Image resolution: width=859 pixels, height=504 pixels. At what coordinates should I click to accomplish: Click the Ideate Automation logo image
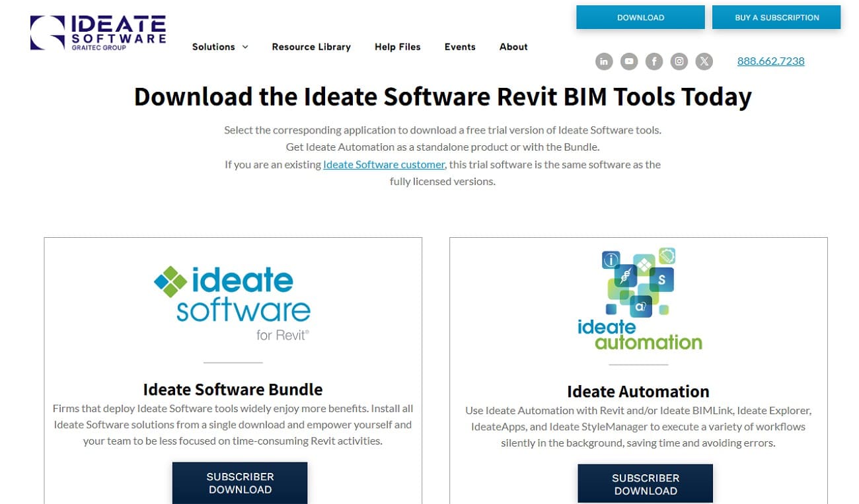(x=638, y=299)
